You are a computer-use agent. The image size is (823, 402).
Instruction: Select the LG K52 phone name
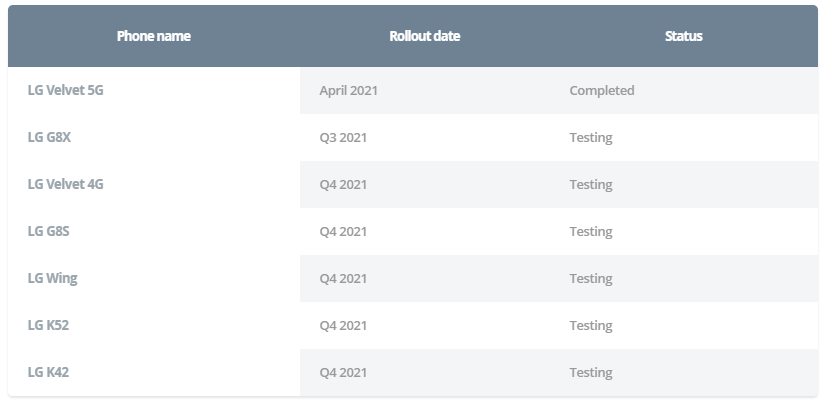[48, 325]
